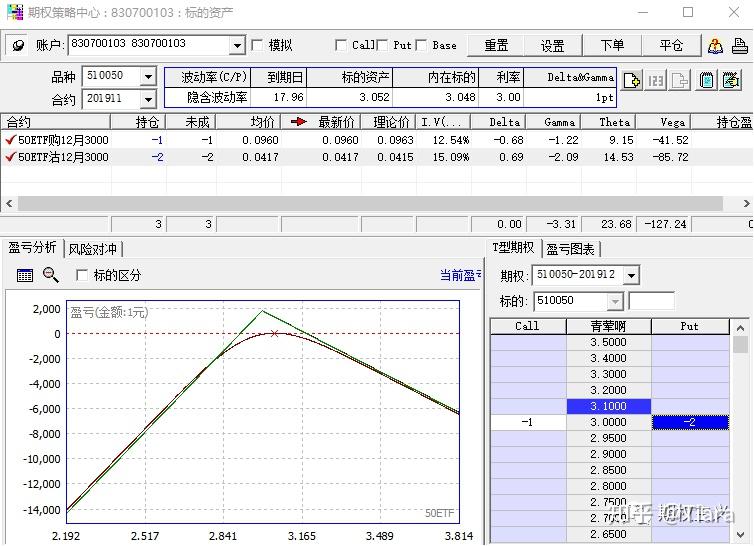This screenshot has height=546, width=754.
Task: Click the highlighted Put -2 cell
Action: tap(690, 422)
